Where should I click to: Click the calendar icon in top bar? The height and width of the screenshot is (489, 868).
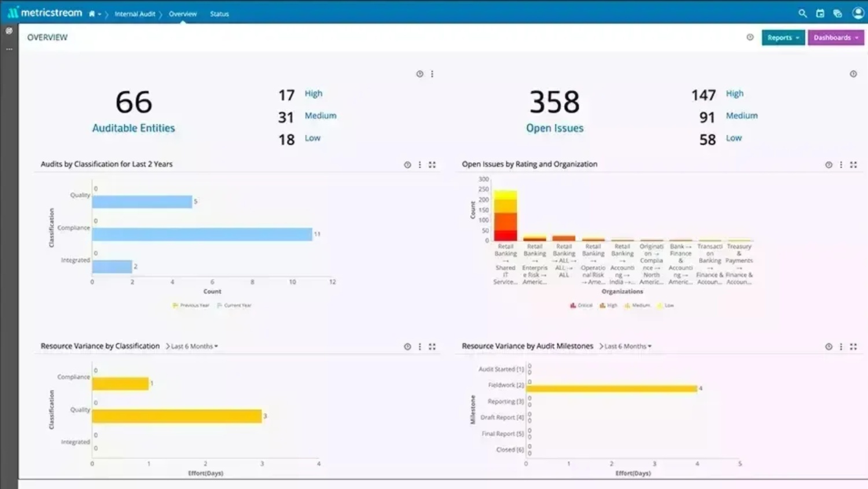coord(819,13)
